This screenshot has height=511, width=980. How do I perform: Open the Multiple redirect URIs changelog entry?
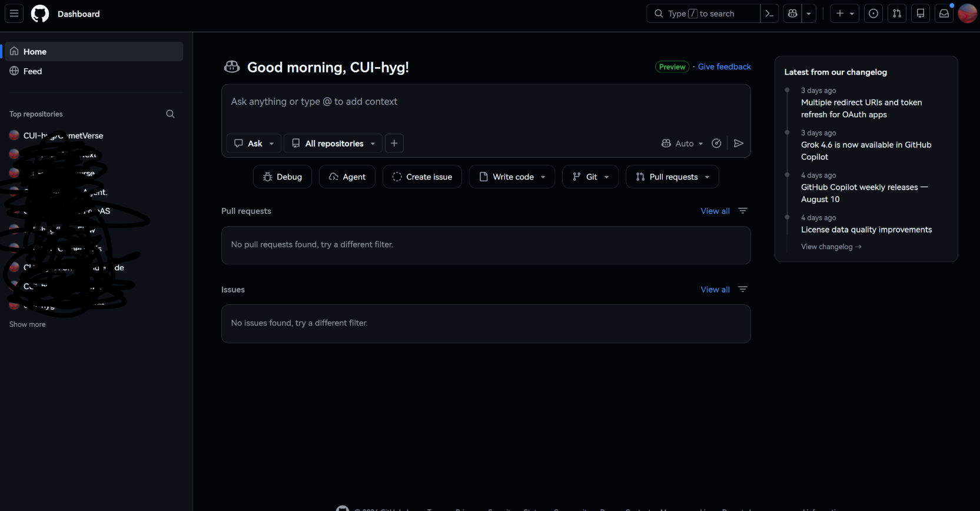pos(862,108)
